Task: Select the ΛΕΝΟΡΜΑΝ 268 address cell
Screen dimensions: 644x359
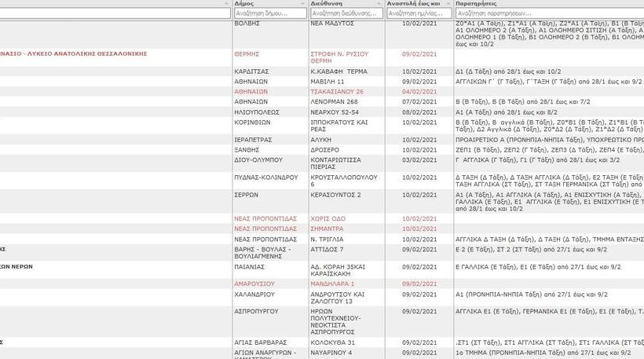Action: (x=335, y=101)
